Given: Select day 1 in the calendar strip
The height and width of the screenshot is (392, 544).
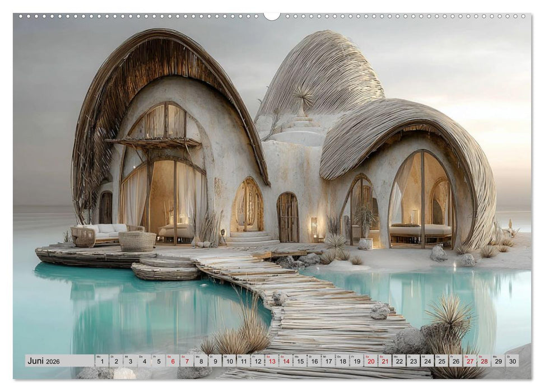Looking at the screenshot, I should click(102, 361).
